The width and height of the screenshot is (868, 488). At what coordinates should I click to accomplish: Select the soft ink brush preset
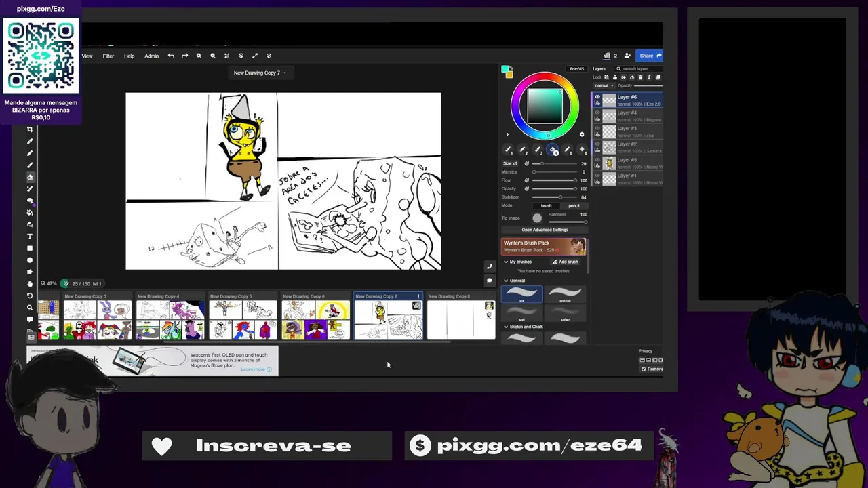[565, 295]
